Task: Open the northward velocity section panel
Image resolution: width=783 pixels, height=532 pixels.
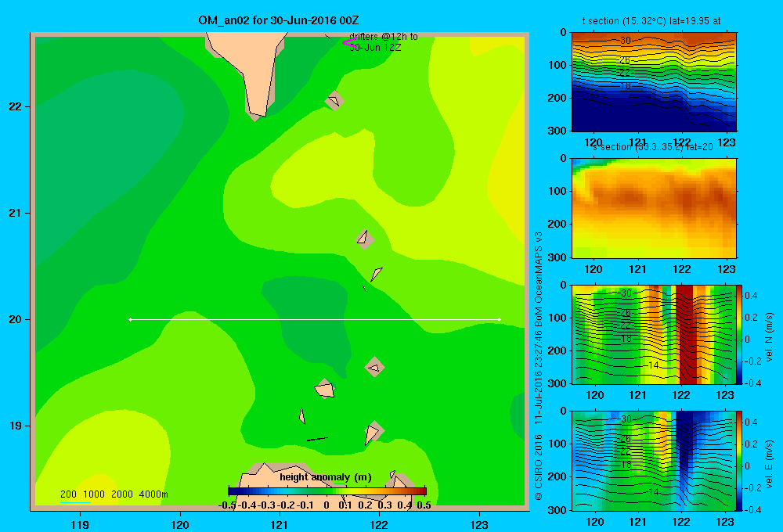Action: [654, 334]
